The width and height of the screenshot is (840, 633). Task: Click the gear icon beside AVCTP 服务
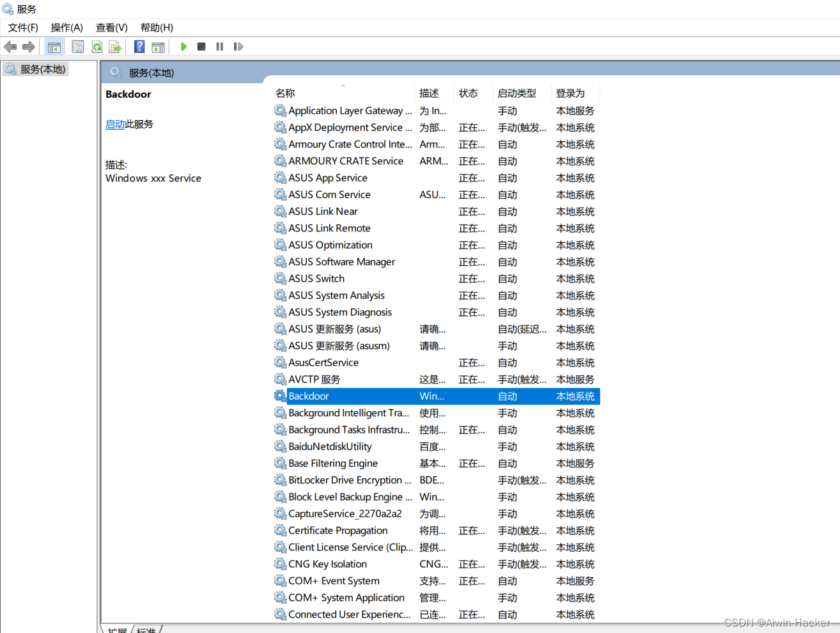click(x=280, y=379)
